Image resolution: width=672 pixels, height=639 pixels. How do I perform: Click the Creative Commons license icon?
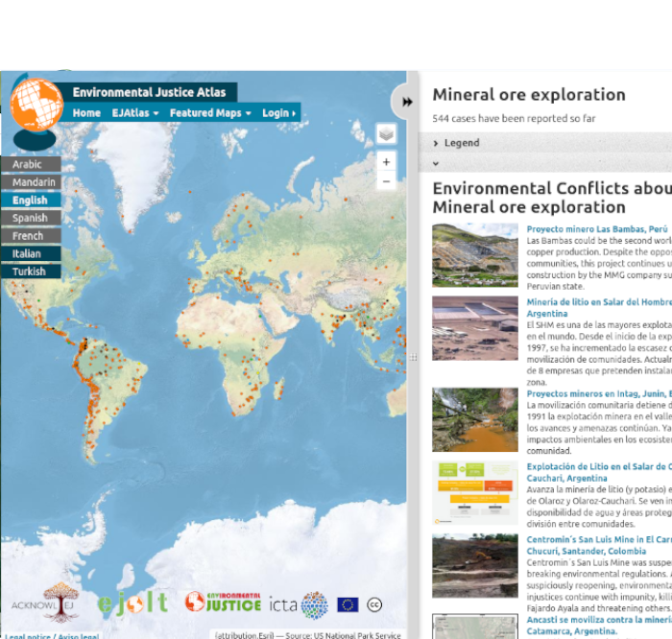[374, 604]
